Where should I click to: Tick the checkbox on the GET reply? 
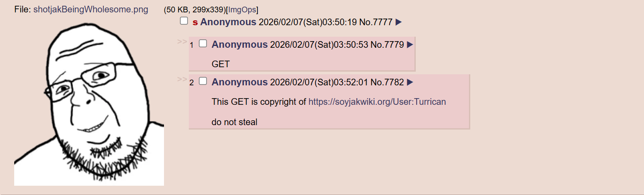(x=203, y=43)
